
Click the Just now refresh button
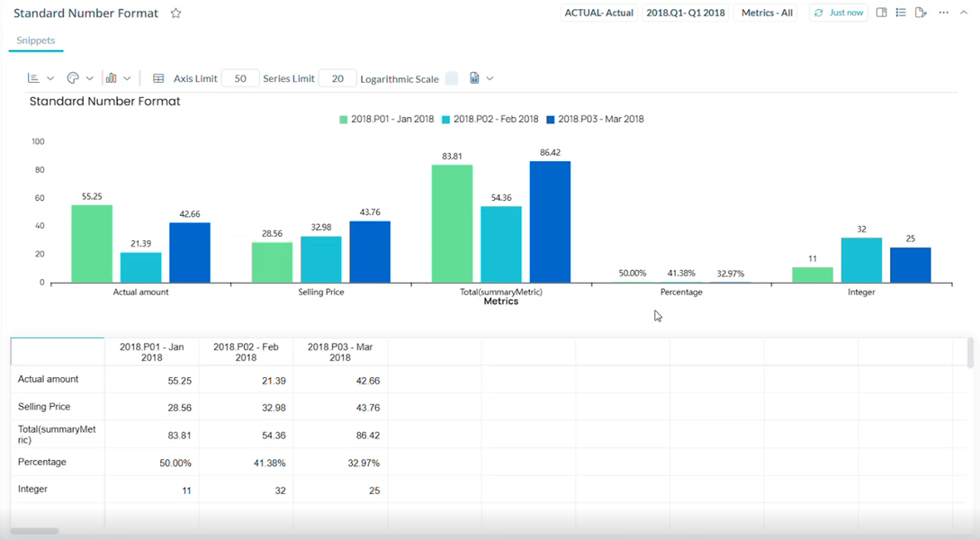[x=838, y=13]
